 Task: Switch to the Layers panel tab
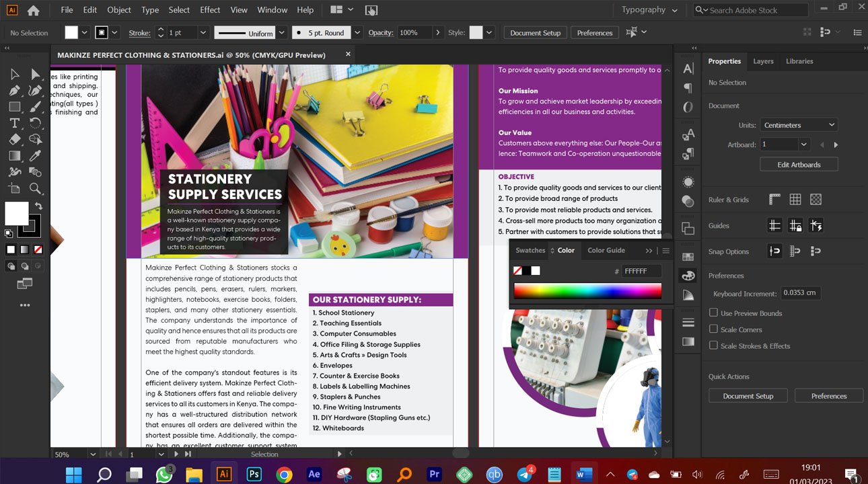tap(763, 61)
